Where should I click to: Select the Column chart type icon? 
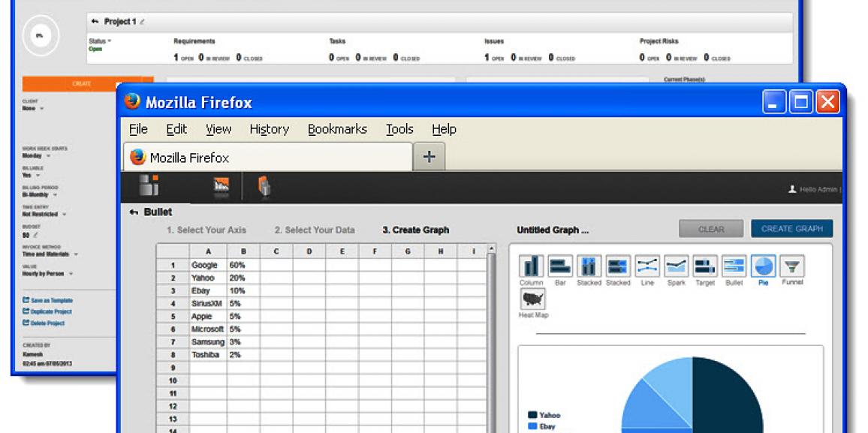pyautogui.click(x=532, y=266)
